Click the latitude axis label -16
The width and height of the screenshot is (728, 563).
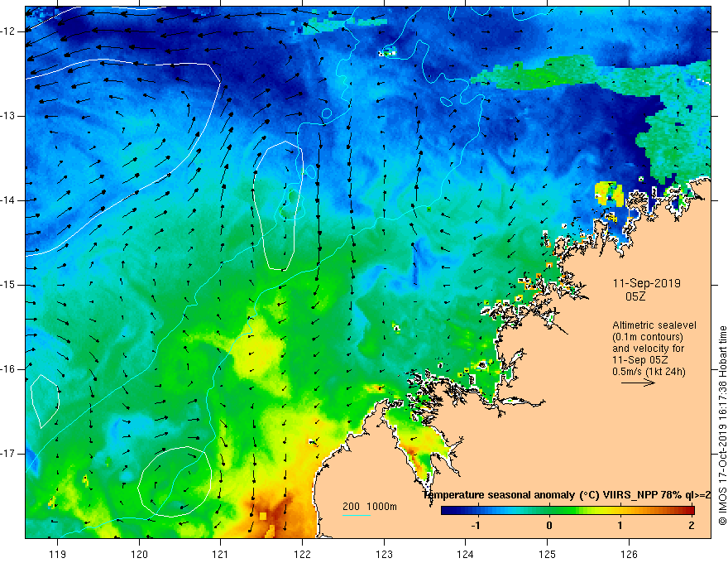8,369
